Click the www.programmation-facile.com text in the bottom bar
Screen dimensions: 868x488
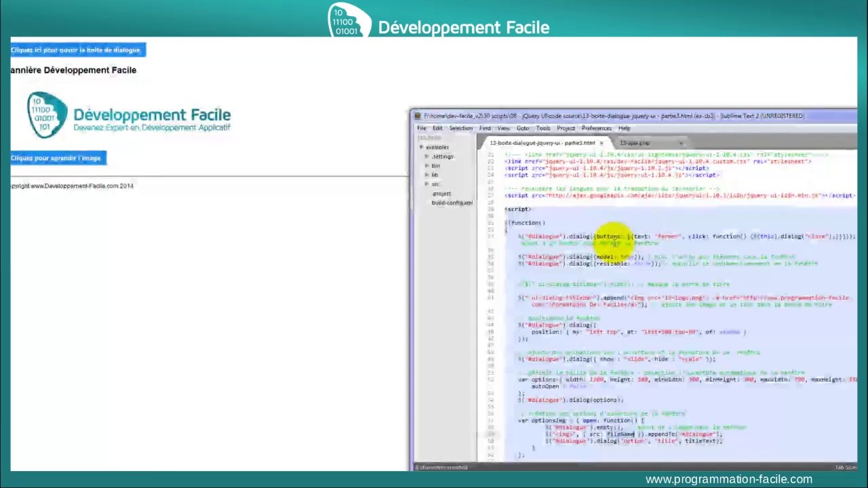pyautogui.click(x=729, y=479)
